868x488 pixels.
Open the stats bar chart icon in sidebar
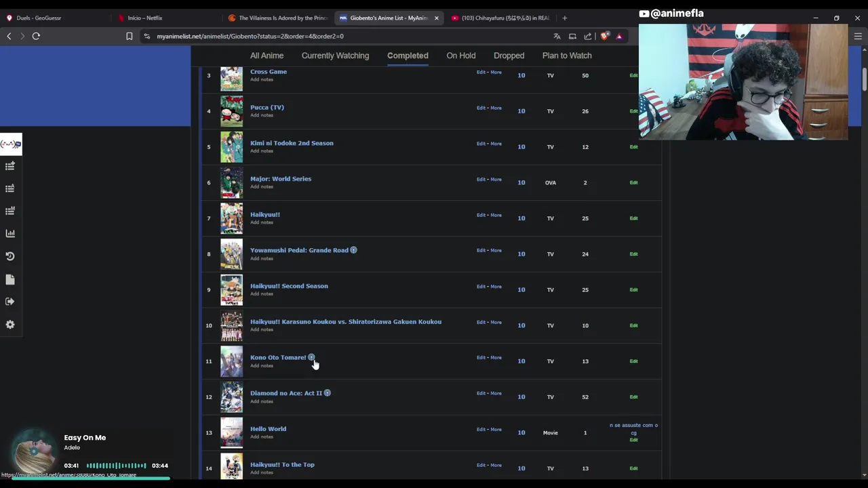[x=10, y=233]
